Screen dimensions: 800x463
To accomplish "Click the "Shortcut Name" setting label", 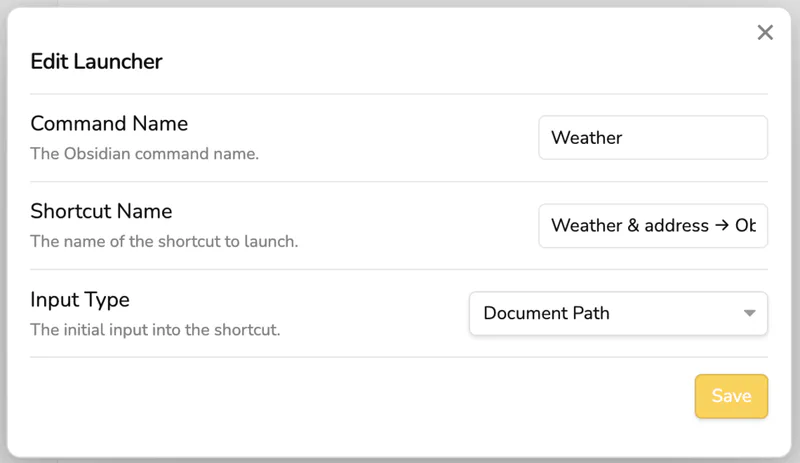I will 101,212.
